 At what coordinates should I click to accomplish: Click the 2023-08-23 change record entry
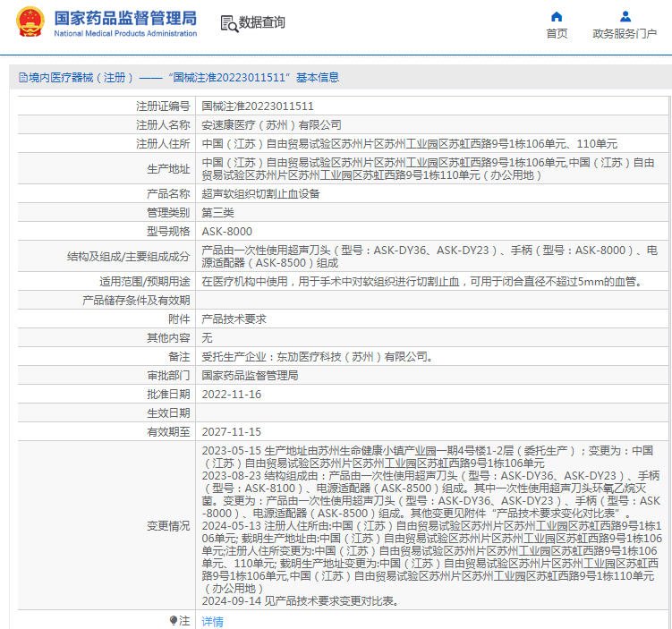[x=430, y=495]
